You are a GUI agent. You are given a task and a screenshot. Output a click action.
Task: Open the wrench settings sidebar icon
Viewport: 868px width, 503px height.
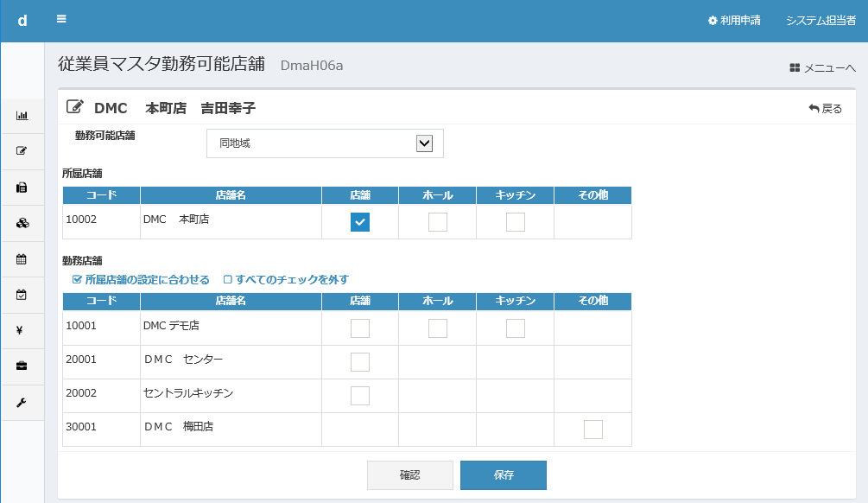22,403
